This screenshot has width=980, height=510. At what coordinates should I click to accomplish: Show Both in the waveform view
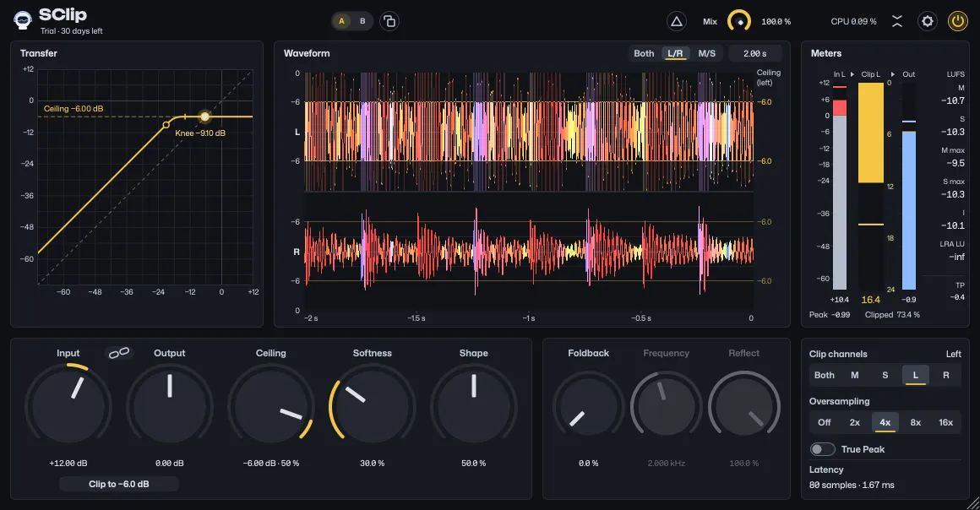tap(644, 54)
